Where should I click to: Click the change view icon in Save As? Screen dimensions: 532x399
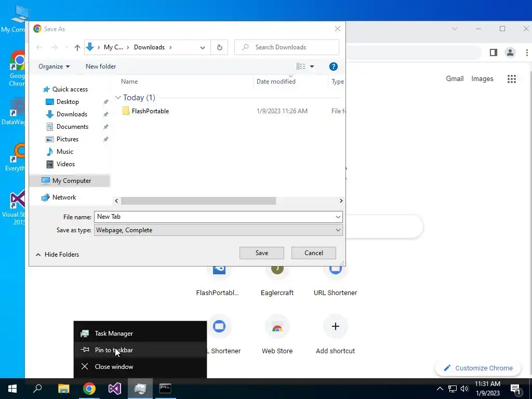pyautogui.click(x=301, y=66)
